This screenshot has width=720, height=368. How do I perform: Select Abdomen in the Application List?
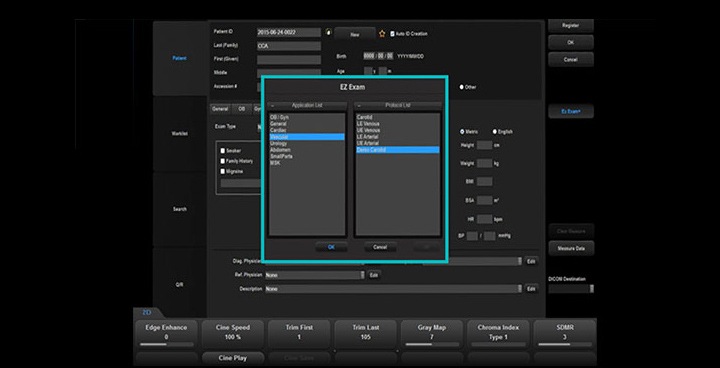(x=307, y=150)
